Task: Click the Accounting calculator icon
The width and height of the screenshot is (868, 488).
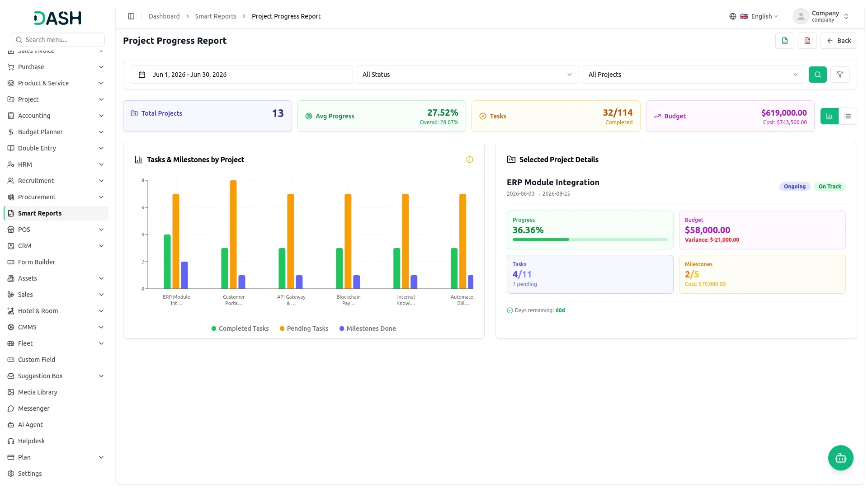Action: point(11,116)
